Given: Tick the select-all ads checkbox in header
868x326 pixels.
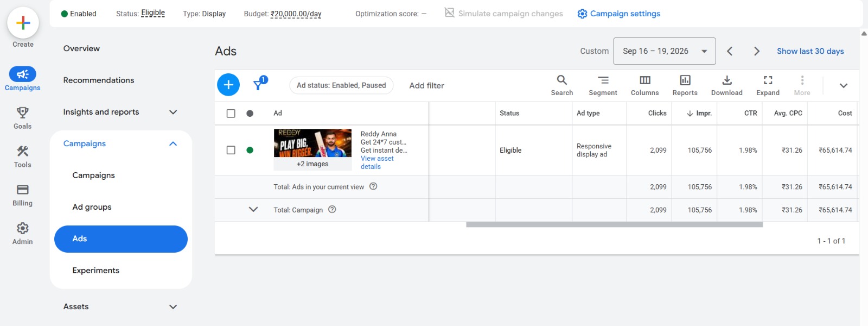Looking at the screenshot, I should 231,113.
